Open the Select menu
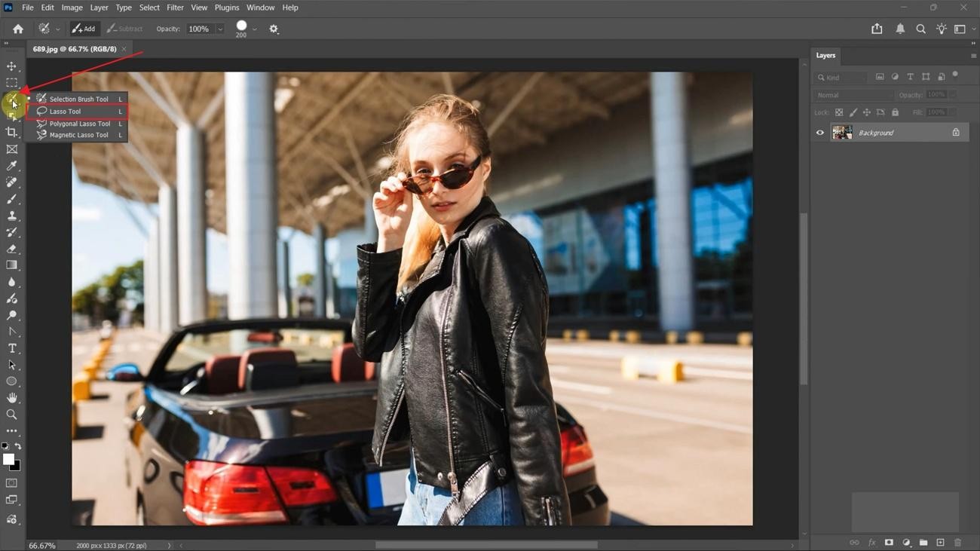Viewport: 980px width, 551px height. [149, 8]
